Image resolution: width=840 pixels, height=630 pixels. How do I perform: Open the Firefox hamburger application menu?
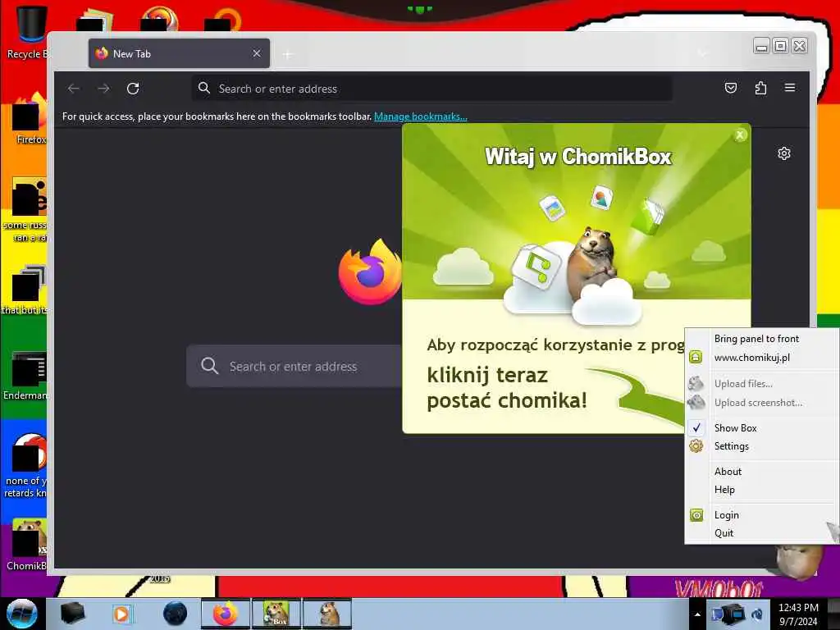(x=790, y=88)
